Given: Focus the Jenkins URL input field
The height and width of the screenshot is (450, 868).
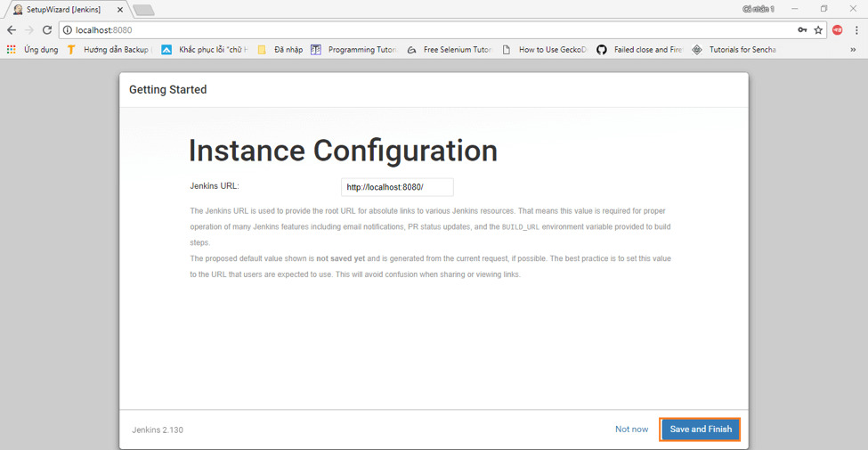Looking at the screenshot, I should click(x=397, y=187).
